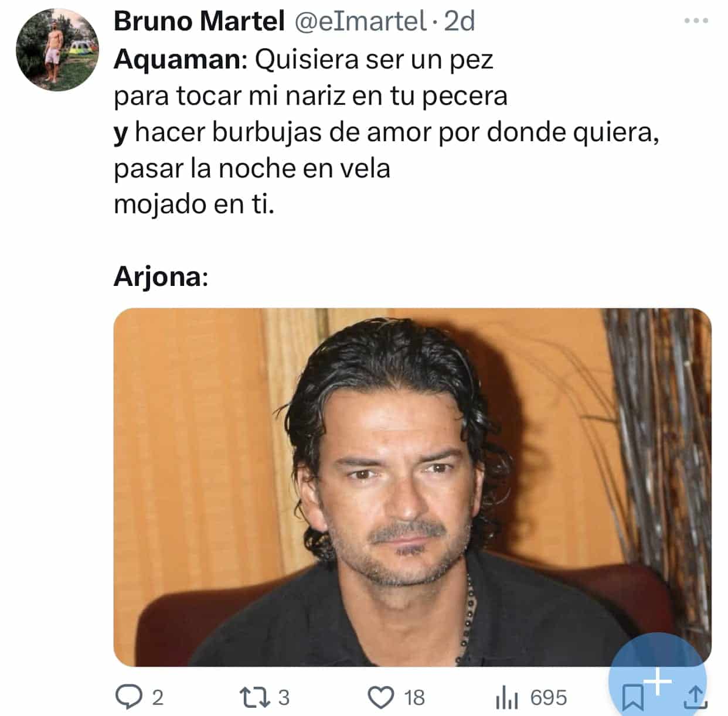Click the 695 views count

(549, 698)
